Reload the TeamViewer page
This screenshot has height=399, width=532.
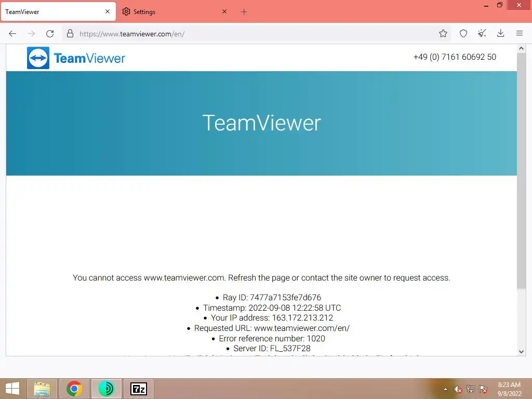pyautogui.click(x=50, y=34)
